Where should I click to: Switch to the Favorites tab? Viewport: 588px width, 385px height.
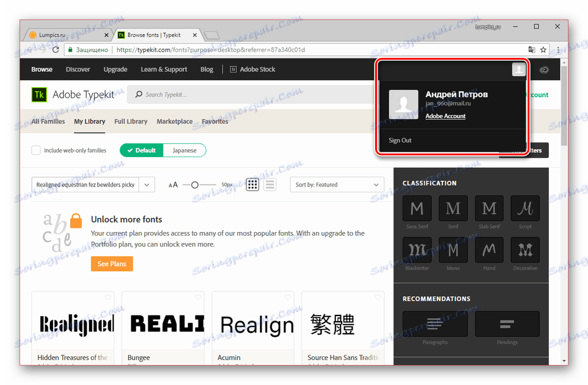[x=215, y=121]
